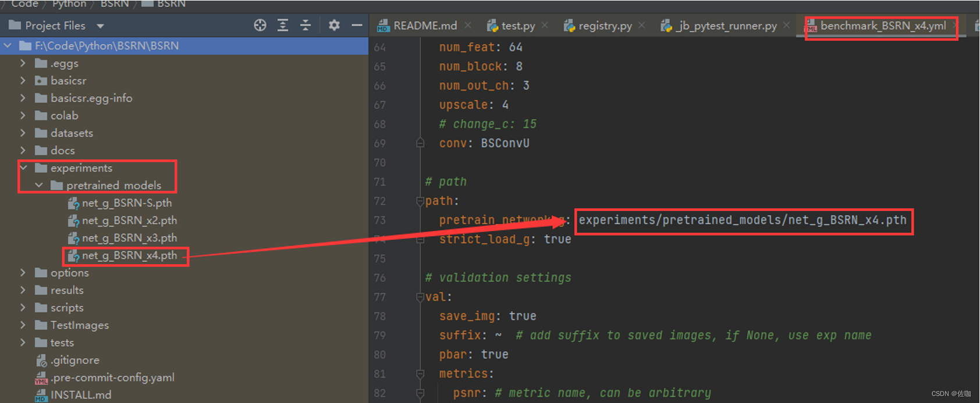The width and height of the screenshot is (980, 403).
Task: Fold the path: block in the gutter
Action: click(x=420, y=201)
